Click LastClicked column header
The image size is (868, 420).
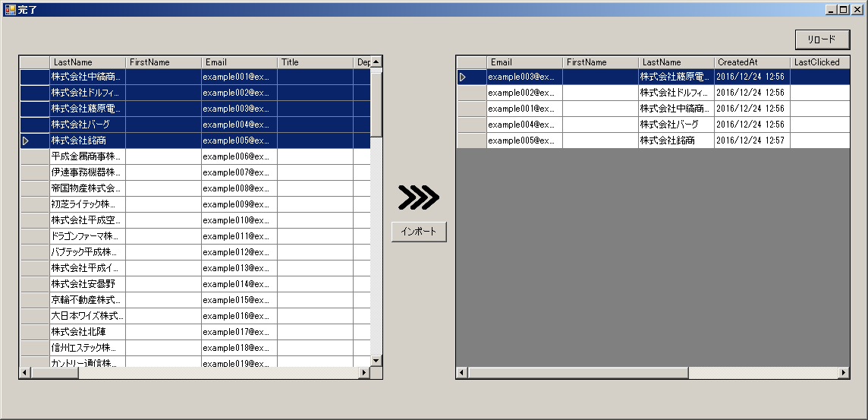(820, 62)
